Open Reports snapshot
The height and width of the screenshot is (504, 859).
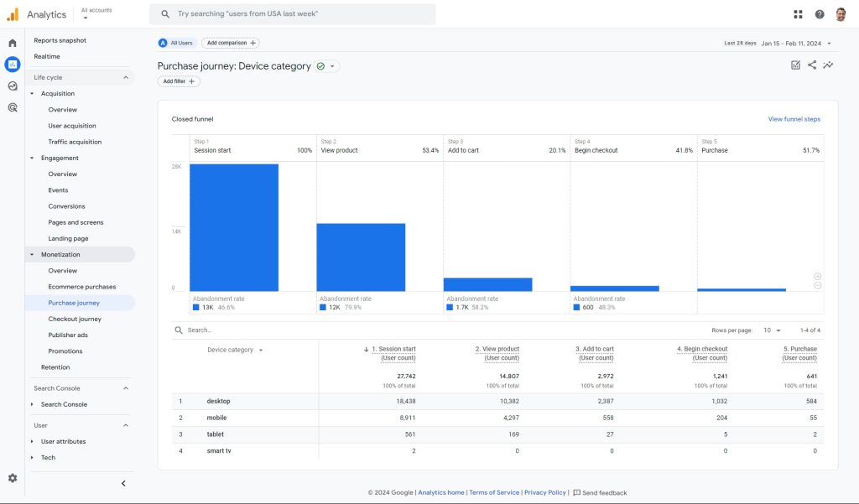[60, 40]
